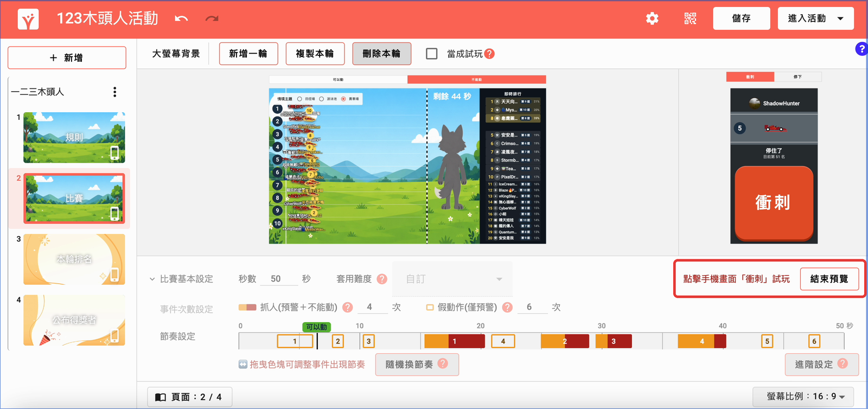Image resolution: width=868 pixels, height=409 pixels.
Task: Click 新增一輪 to add a round
Action: tap(248, 54)
